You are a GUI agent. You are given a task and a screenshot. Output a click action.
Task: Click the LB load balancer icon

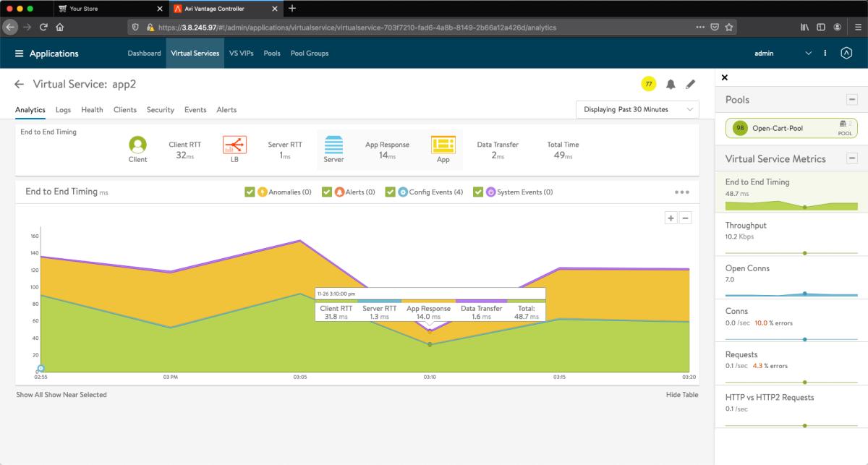click(234, 145)
